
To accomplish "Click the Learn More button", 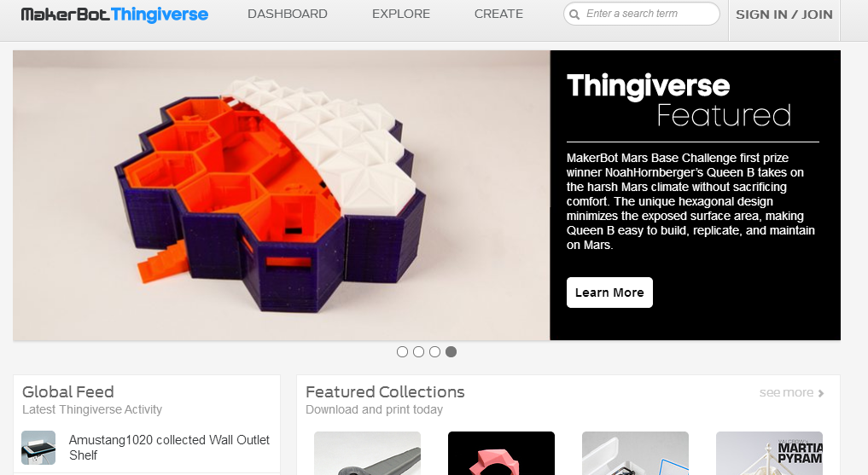I will point(609,293).
